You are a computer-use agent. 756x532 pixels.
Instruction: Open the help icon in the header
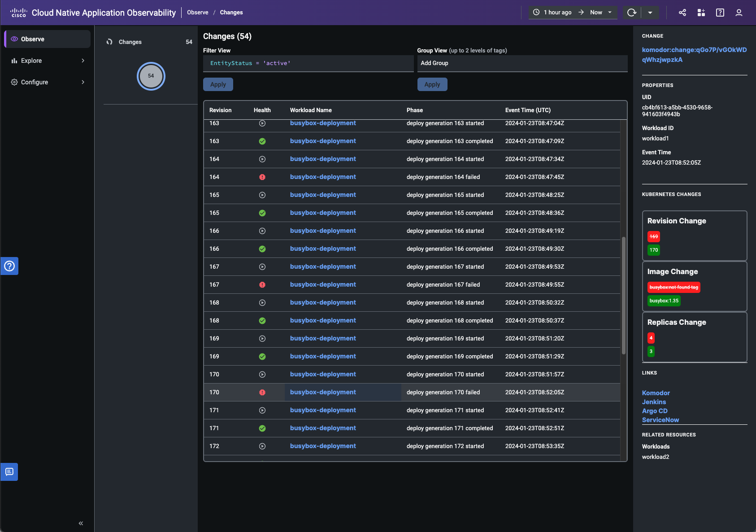[720, 13]
